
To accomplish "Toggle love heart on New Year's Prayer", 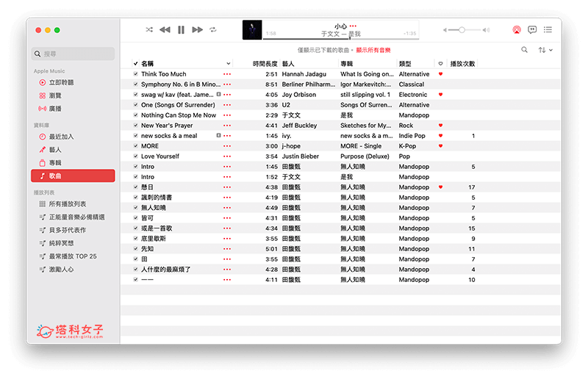I will click(440, 125).
